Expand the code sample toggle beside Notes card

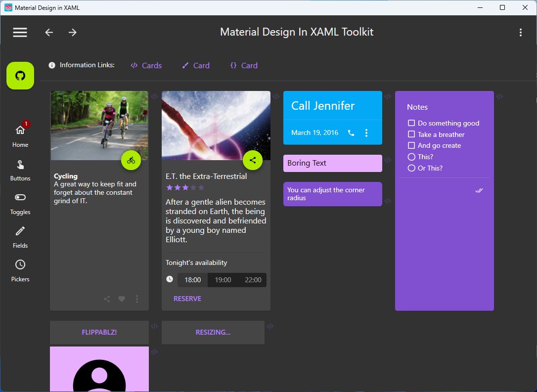[x=499, y=96]
